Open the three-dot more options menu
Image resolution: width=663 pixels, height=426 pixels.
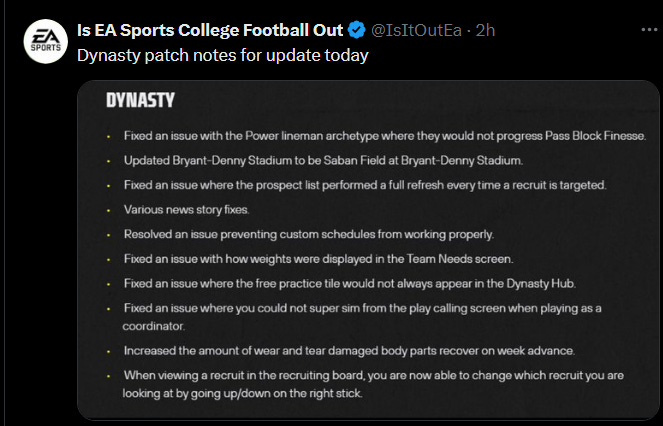pos(649,30)
